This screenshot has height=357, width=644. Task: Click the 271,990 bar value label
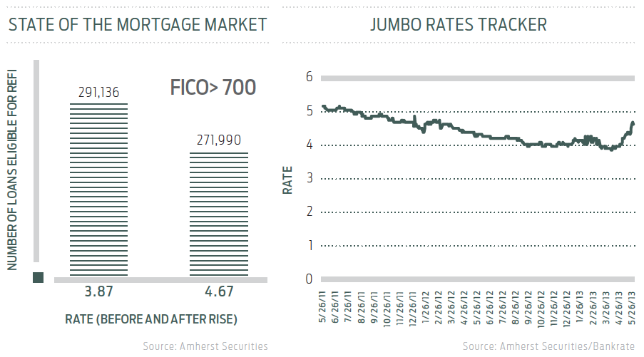tap(219, 141)
